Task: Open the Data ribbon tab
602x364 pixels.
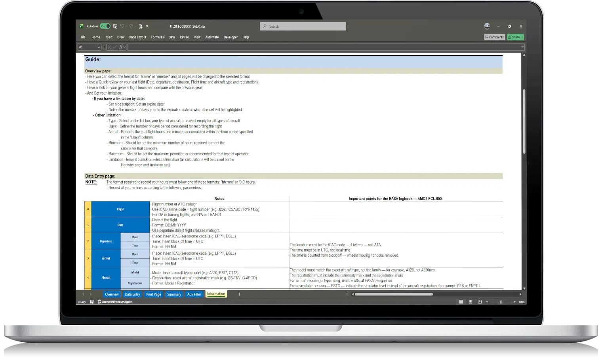Action: point(171,37)
